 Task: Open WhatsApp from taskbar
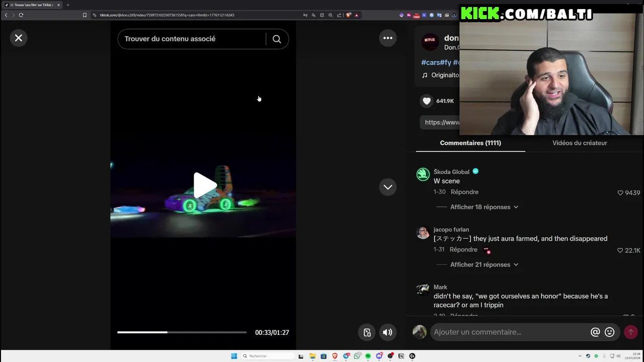(x=357, y=356)
